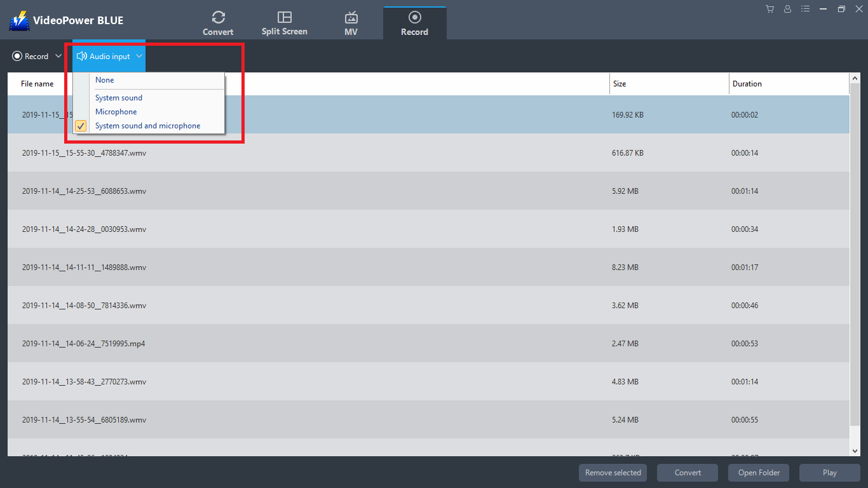Choose System sound from the menu
This screenshot has width=868, height=488.
pyautogui.click(x=118, y=97)
